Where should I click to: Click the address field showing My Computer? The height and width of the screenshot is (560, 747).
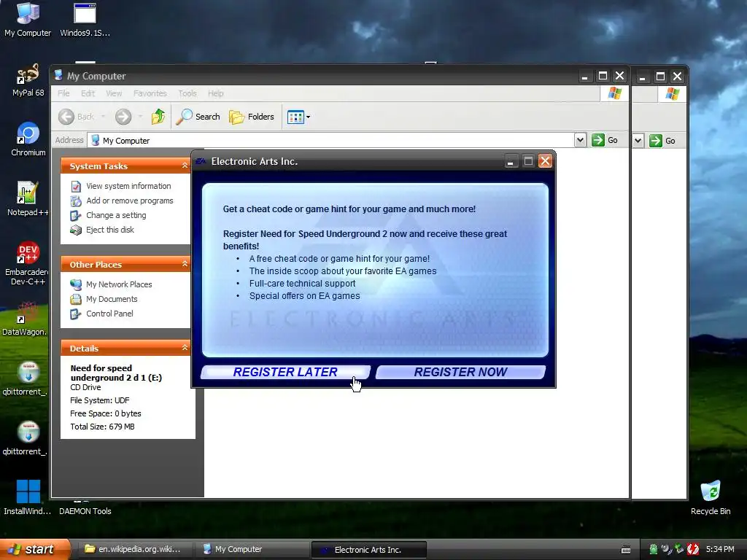coord(332,141)
